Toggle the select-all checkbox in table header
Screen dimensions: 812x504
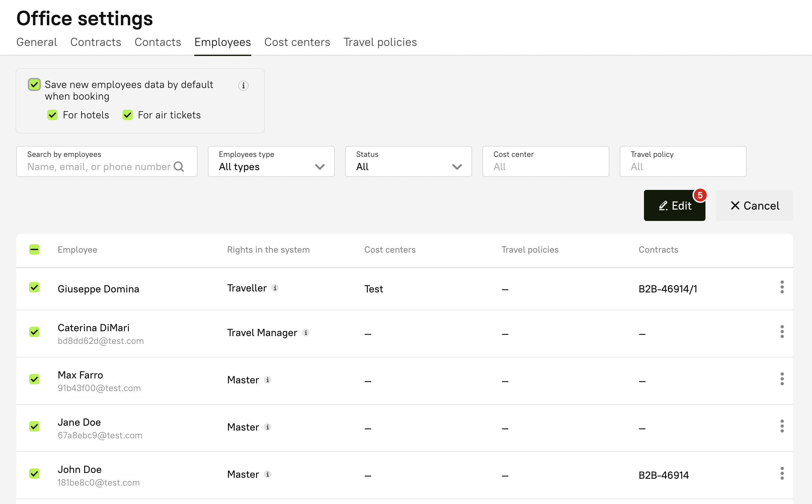point(34,249)
